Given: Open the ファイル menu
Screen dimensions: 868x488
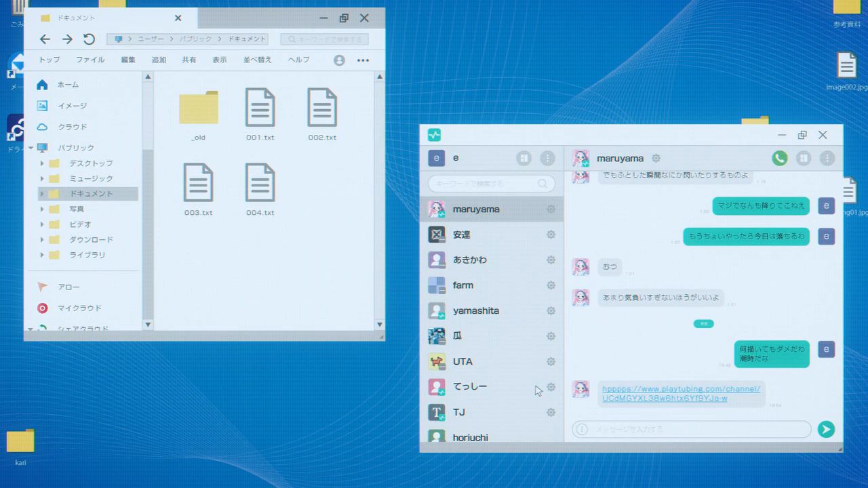Looking at the screenshot, I should coord(90,60).
